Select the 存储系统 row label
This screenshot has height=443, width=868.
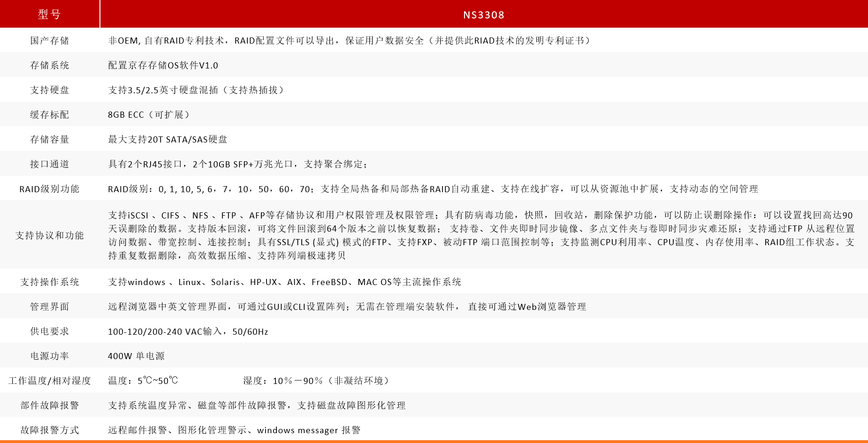(x=50, y=65)
